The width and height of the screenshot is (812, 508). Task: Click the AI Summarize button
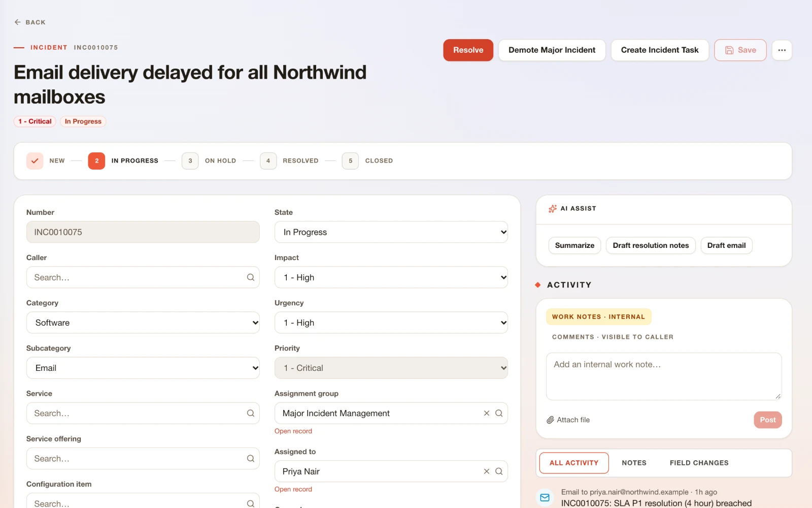pyautogui.click(x=574, y=245)
